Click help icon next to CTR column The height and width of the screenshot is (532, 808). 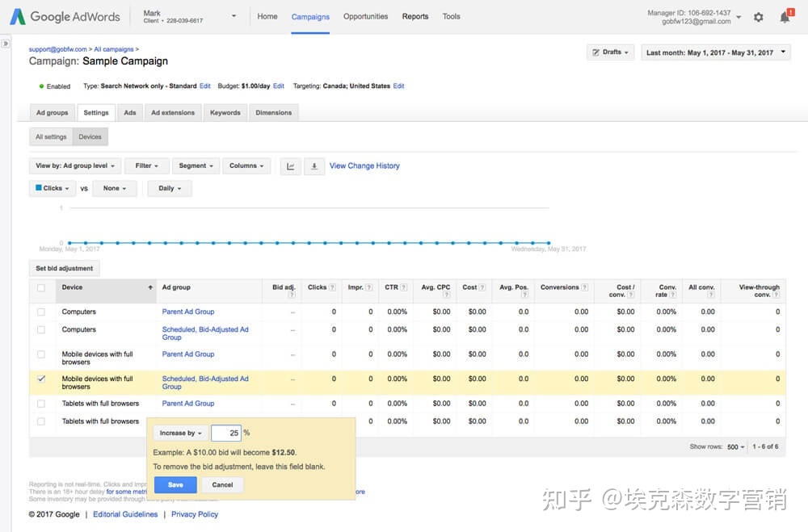coord(403,287)
